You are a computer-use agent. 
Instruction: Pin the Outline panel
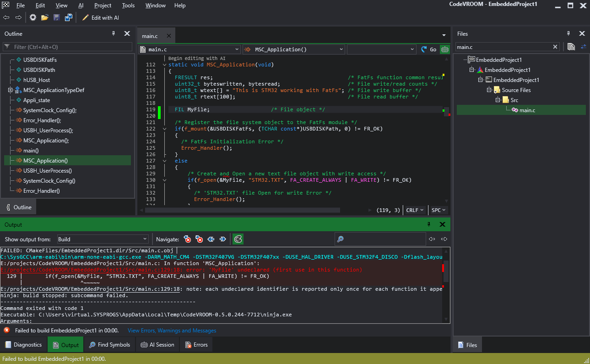(114, 33)
